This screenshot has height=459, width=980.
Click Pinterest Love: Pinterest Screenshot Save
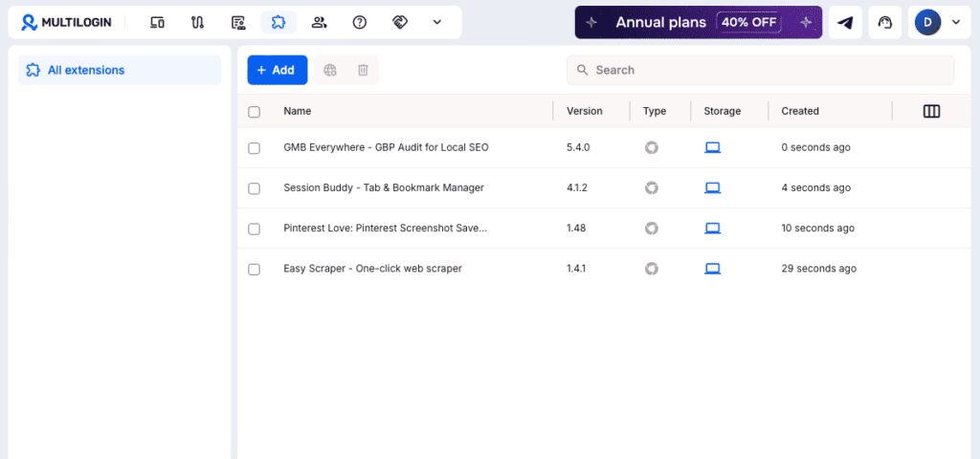[385, 228]
